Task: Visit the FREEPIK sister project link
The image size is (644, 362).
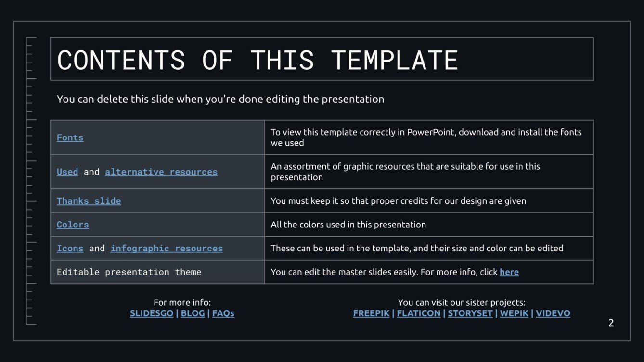Action: pyautogui.click(x=371, y=313)
